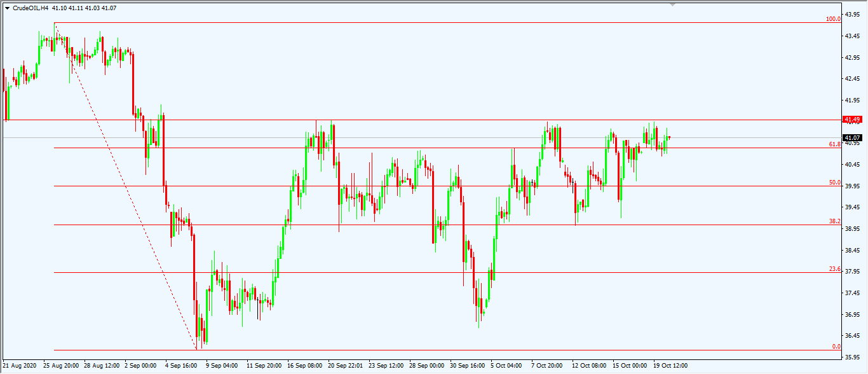Click the 5 Oct 04:00 time label
The height and width of the screenshot is (374, 868).
coord(507,366)
